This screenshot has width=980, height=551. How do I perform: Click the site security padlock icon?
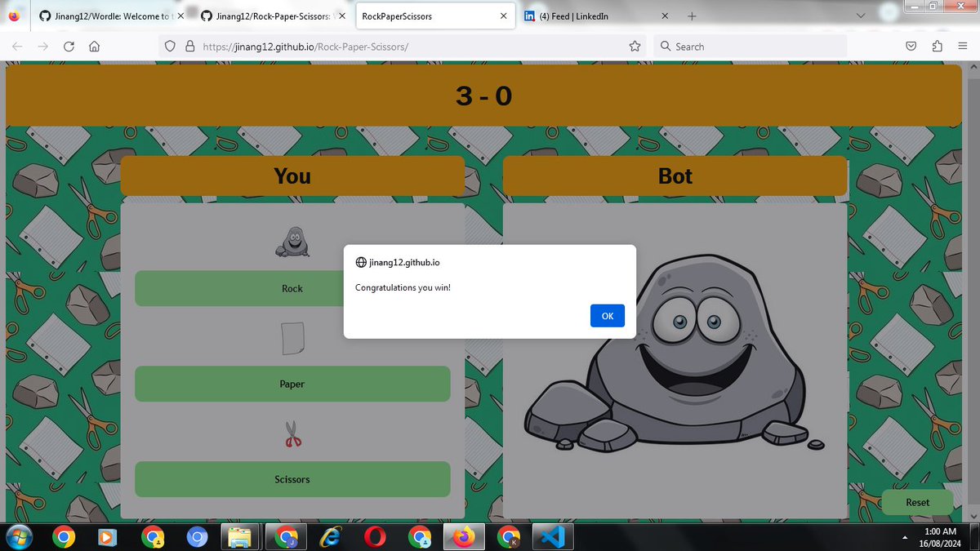click(189, 47)
